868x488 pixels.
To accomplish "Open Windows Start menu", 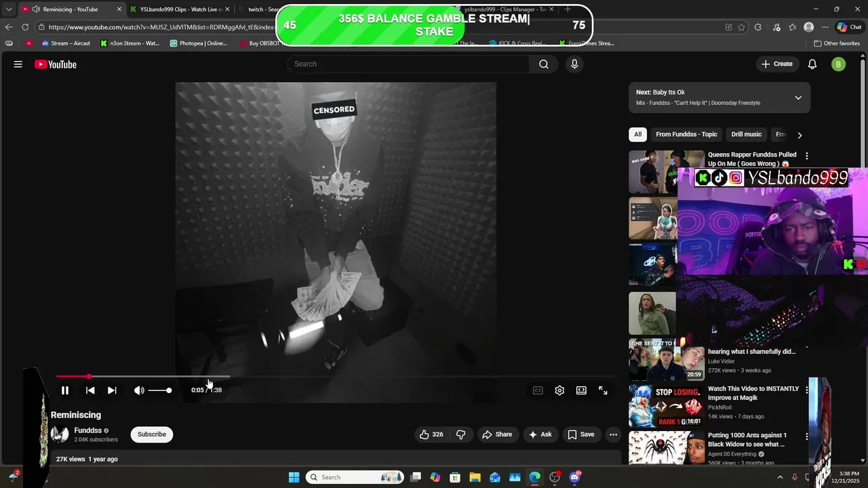I will 294,477.
